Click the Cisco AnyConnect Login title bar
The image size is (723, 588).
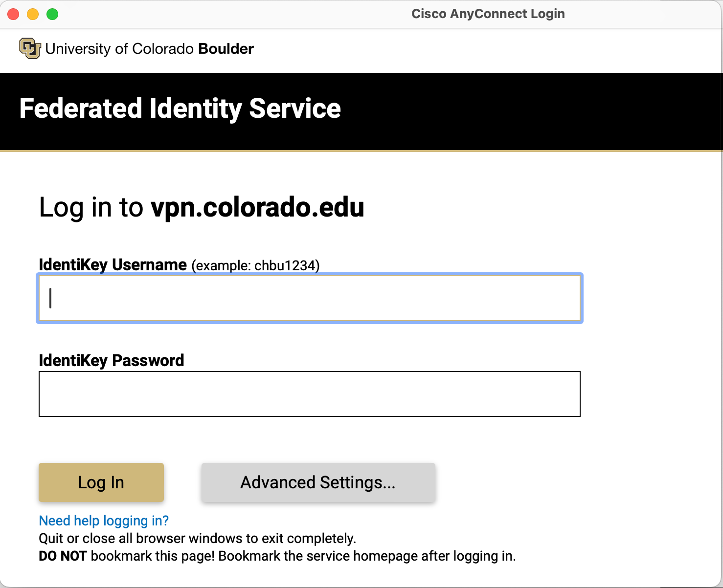pos(488,14)
